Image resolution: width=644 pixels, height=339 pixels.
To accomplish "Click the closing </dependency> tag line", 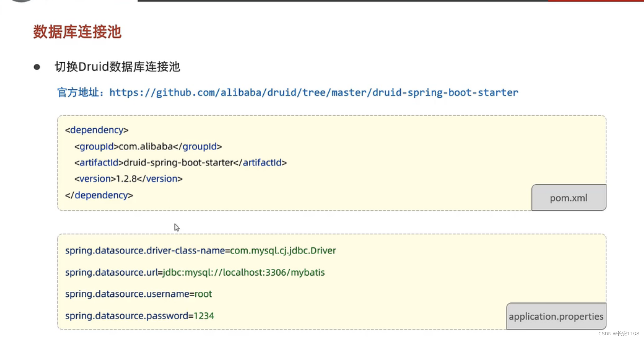I will (x=99, y=195).
